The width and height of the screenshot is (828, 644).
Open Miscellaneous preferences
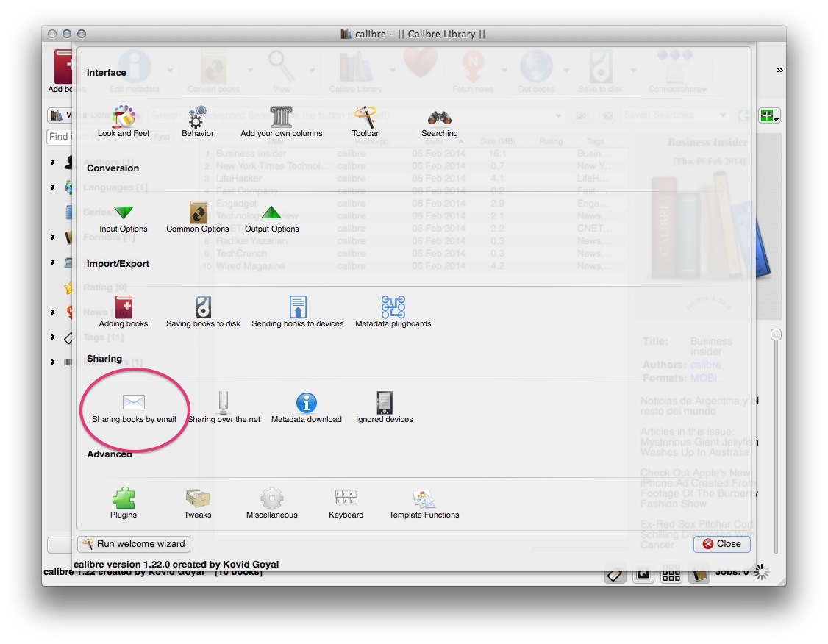click(x=271, y=503)
